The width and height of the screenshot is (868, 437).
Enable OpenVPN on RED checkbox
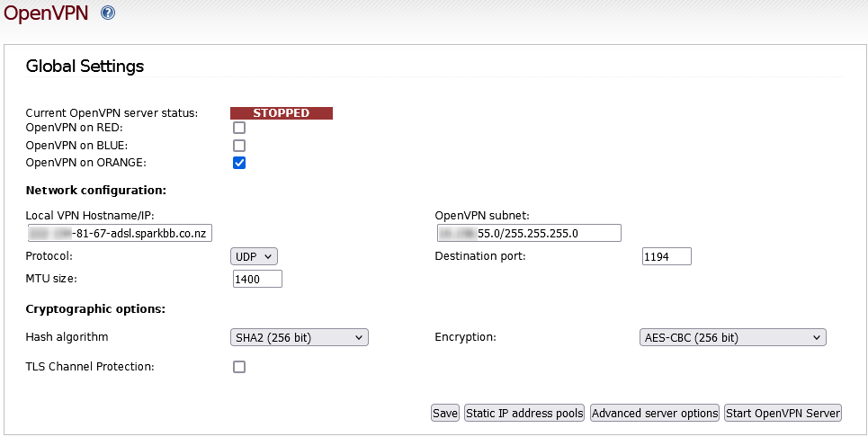pos(239,128)
